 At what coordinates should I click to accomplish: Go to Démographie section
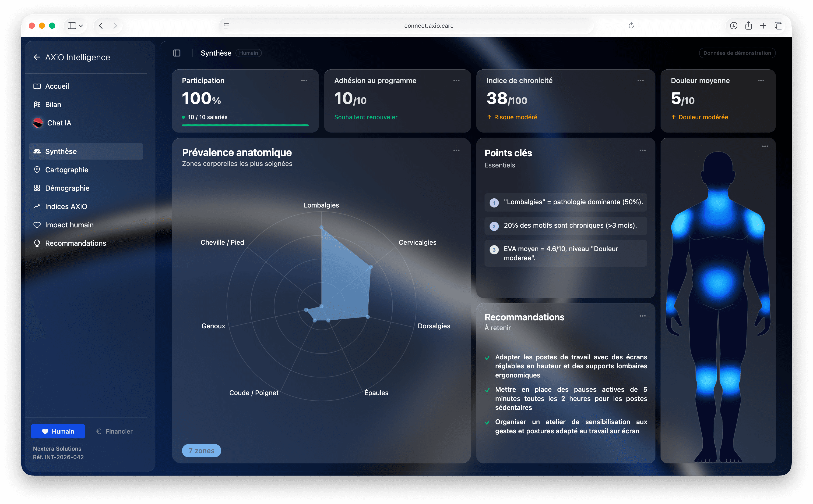(x=67, y=188)
